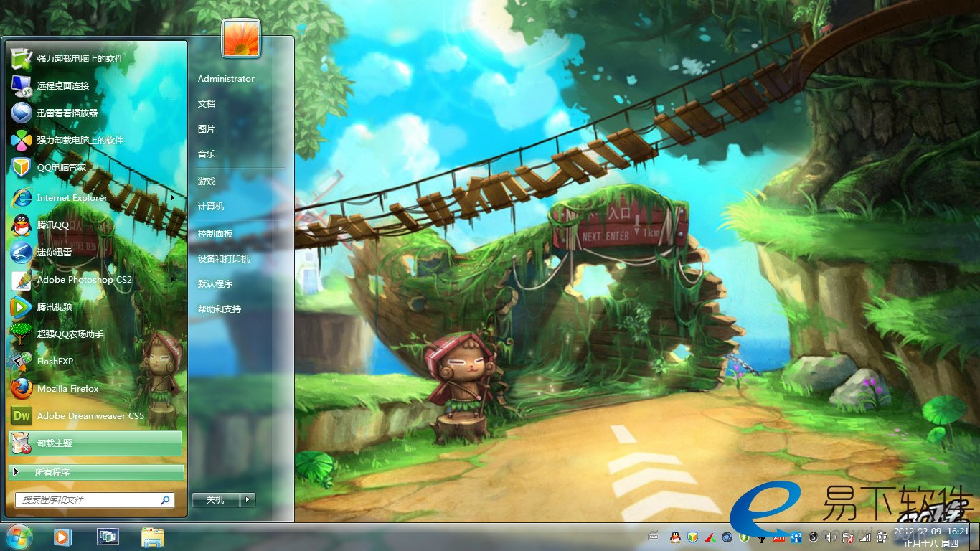The height and width of the screenshot is (551, 980).
Task: Open Windows Explorer folder on the taskbar
Action: 153,537
